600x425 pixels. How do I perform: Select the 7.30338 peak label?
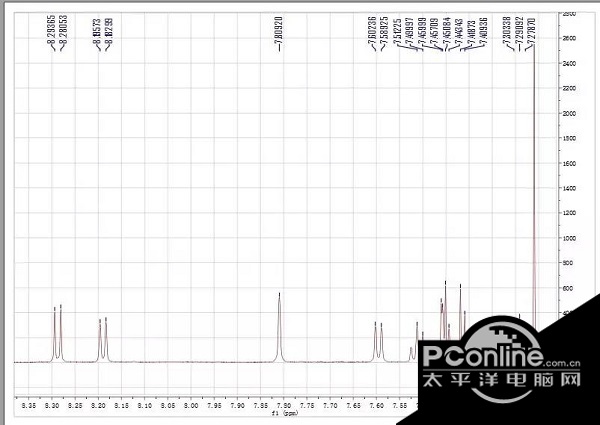[507, 31]
